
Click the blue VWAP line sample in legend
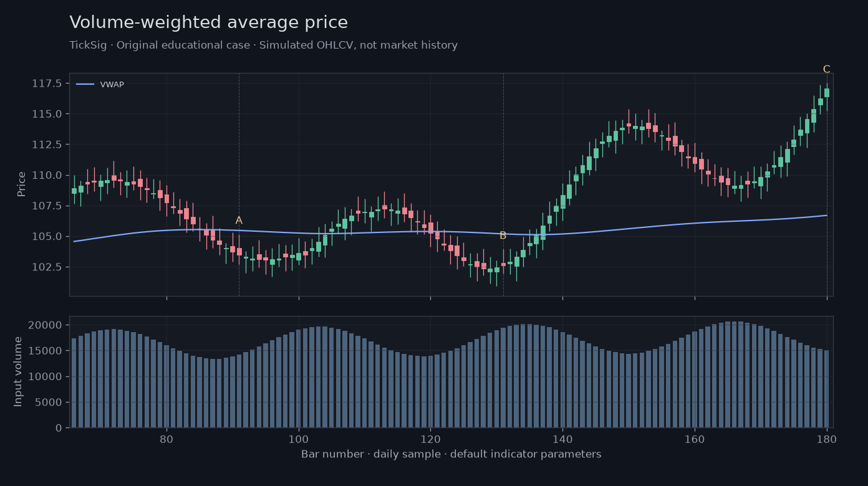pos(85,85)
